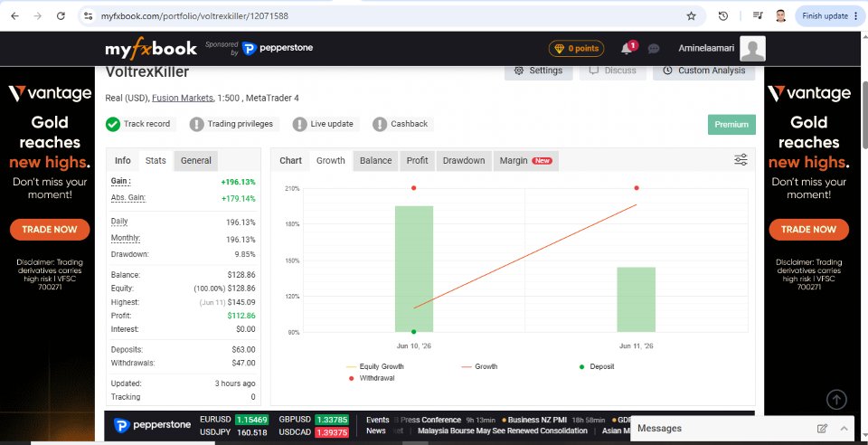Click EURUSD quote 1.15469
The width and height of the screenshot is (868, 445).
pyautogui.click(x=252, y=420)
